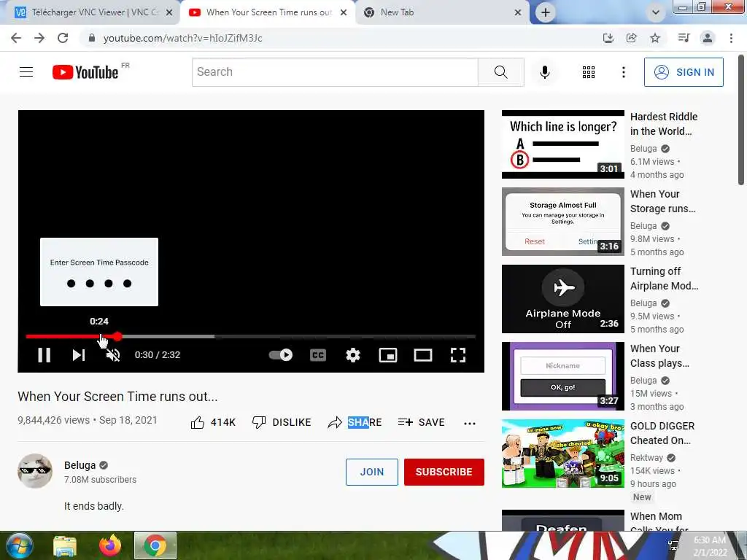Screen dimensions: 747x560
Task: Open player settings gear
Action: [353, 355]
